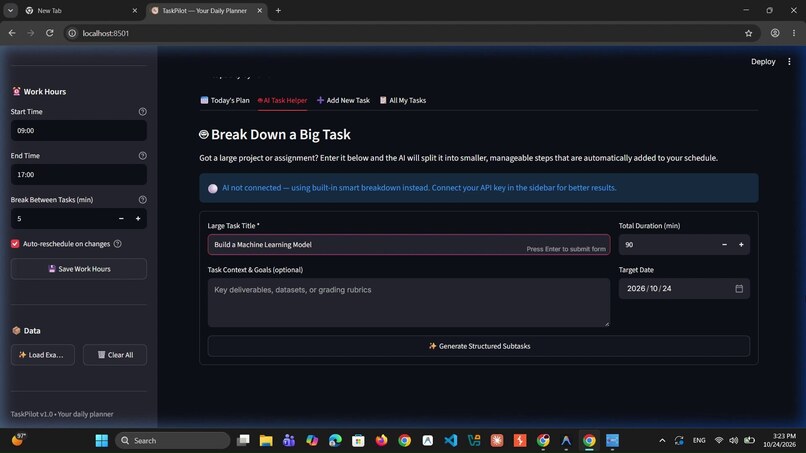
Task: Increase Total Duration value
Action: (741, 245)
